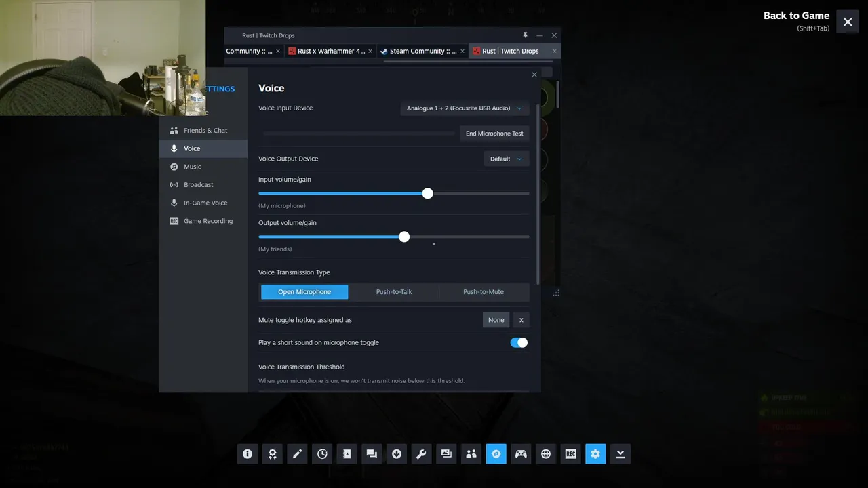Pin the Rust Twitch Drops browser window
The image size is (868, 488).
click(525, 35)
